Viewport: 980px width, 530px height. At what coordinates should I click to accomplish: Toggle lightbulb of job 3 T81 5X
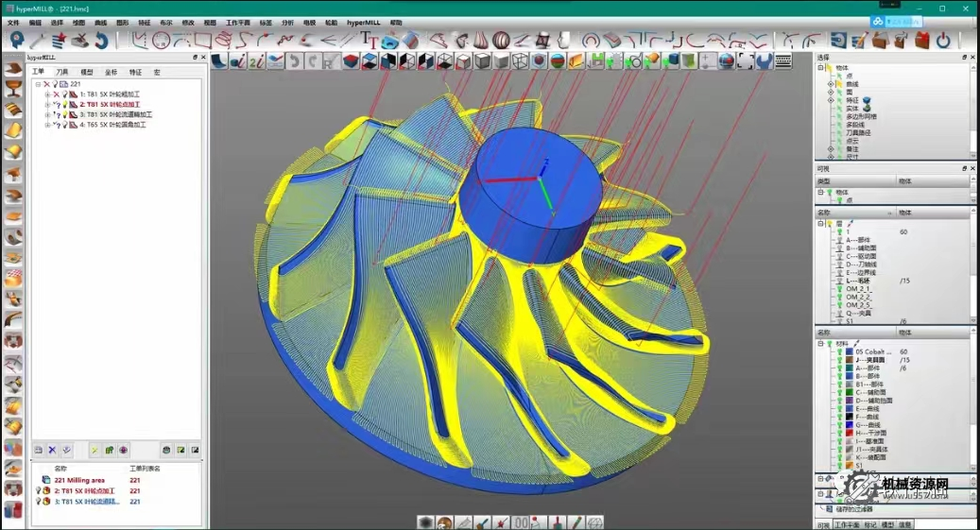click(65, 114)
